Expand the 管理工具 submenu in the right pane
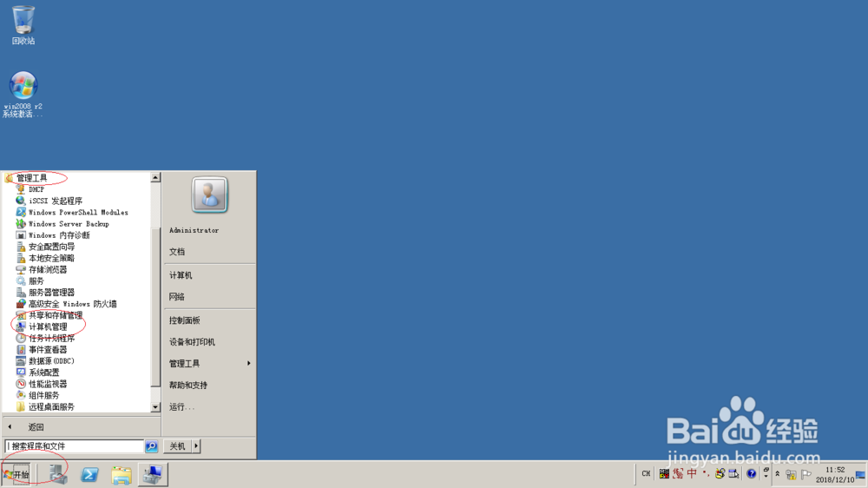 coord(209,363)
